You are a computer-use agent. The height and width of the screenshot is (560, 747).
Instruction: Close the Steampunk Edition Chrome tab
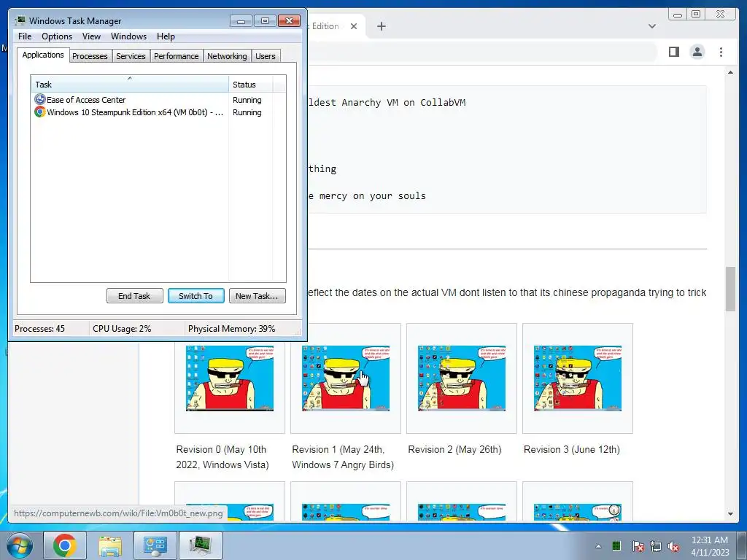pos(354,26)
